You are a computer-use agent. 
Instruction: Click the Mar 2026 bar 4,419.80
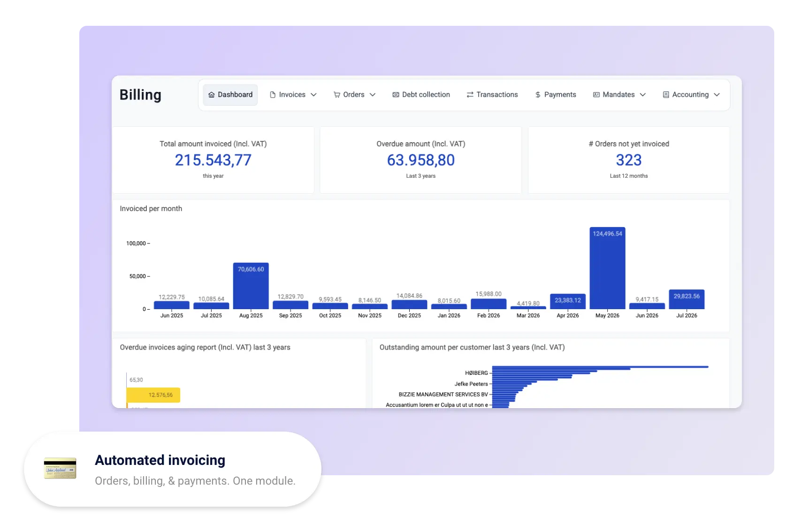coord(528,308)
